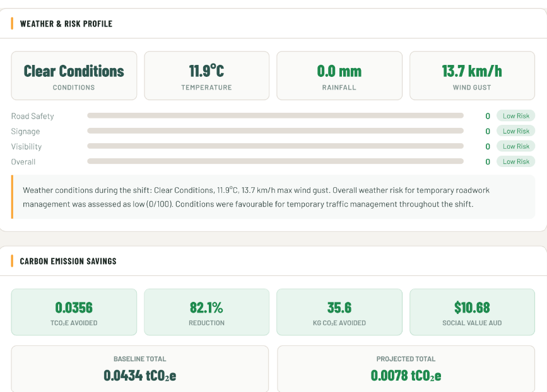The height and width of the screenshot is (392, 547).
Task: Select the 0.0356 tCO2e avoided card
Action: tap(74, 312)
